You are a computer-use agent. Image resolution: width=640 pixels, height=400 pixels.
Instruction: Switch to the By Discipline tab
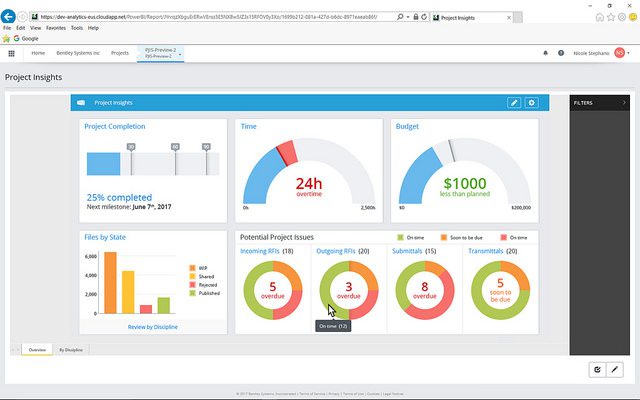click(71, 349)
